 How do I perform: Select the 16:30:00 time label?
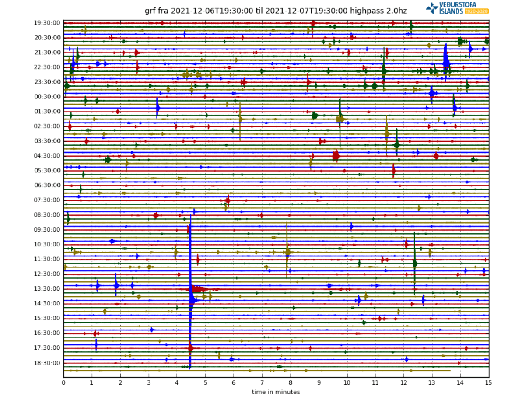point(47,333)
